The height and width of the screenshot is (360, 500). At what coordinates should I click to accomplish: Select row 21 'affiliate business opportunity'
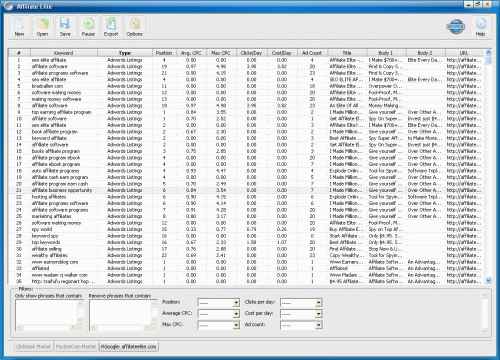pos(246,190)
